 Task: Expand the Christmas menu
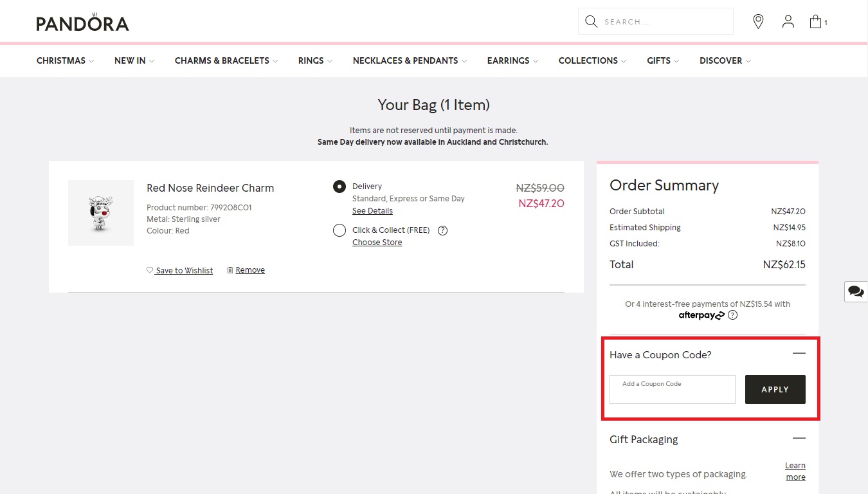(x=65, y=60)
